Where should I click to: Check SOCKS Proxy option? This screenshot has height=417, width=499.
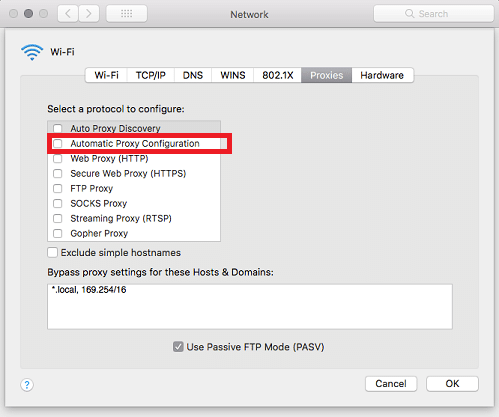(58, 203)
